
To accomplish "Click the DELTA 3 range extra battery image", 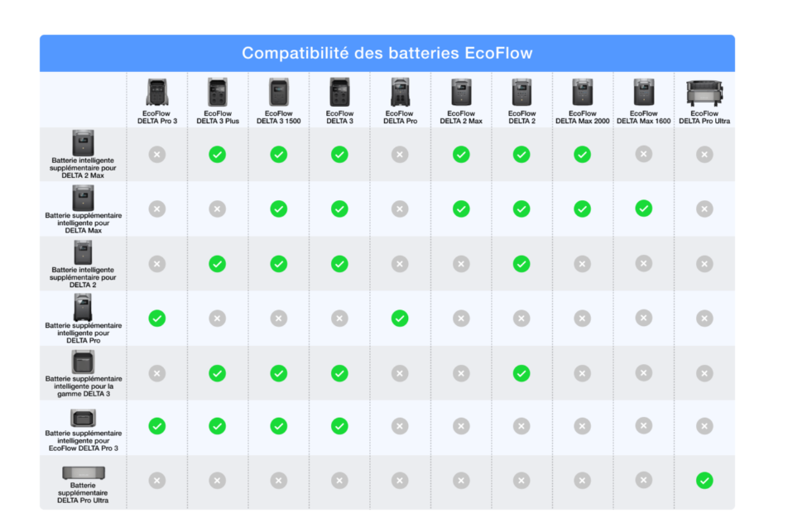I will click(x=83, y=362).
